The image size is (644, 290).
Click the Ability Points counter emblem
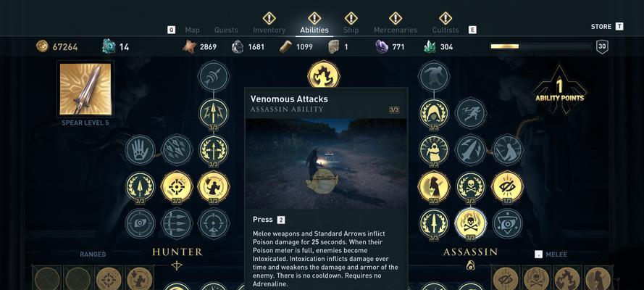559,90
